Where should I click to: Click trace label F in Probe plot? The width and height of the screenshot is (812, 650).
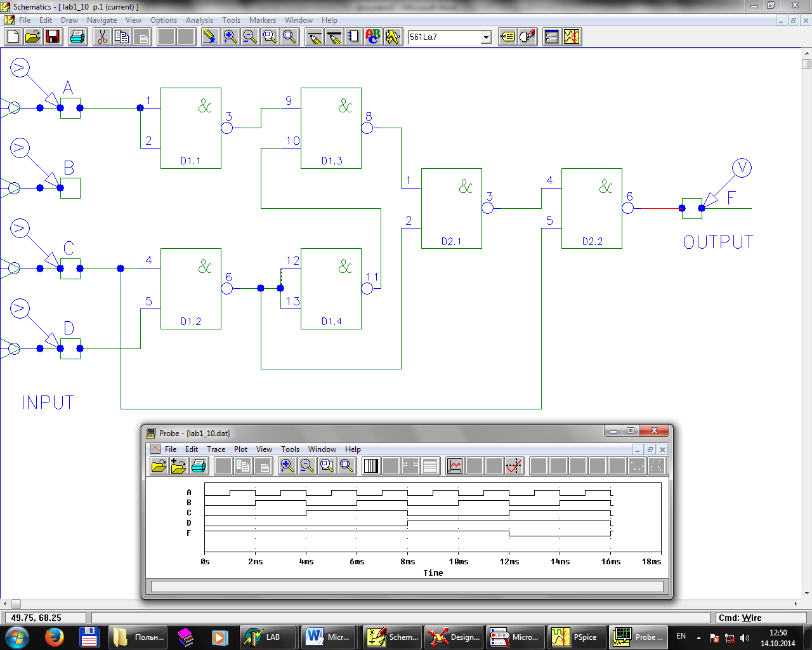(x=188, y=533)
